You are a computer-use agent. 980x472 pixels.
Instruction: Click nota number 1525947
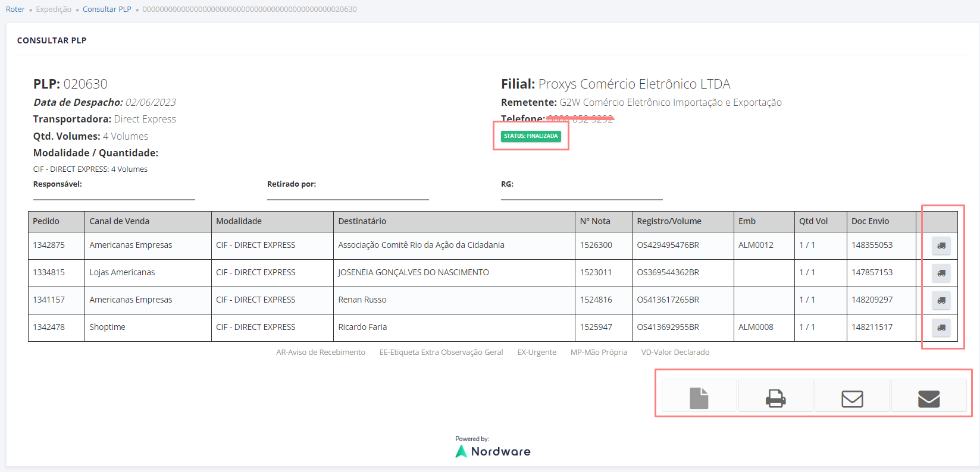pyautogui.click(x=596, y=327)
